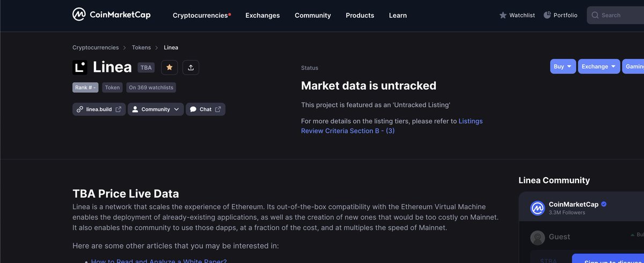Open the Watchlist from header
This screenshot has height=263, width=644.
517,16
